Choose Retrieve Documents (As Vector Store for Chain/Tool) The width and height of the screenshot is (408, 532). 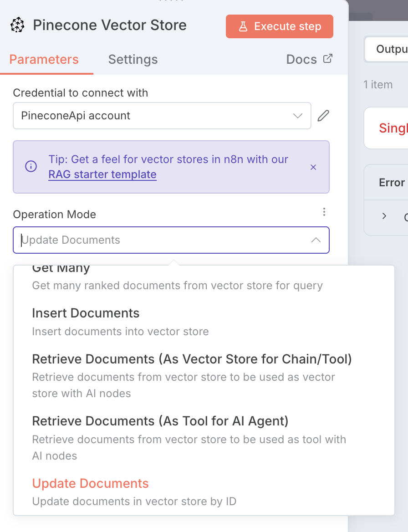point(204,376)
